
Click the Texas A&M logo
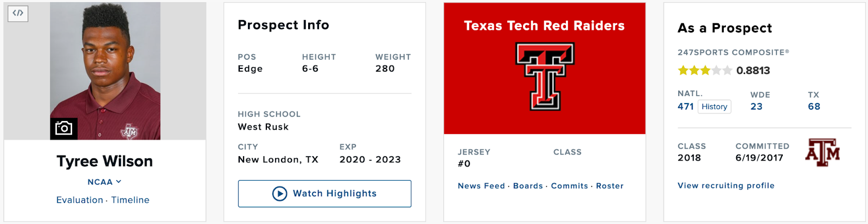click(x=822, y=152)
